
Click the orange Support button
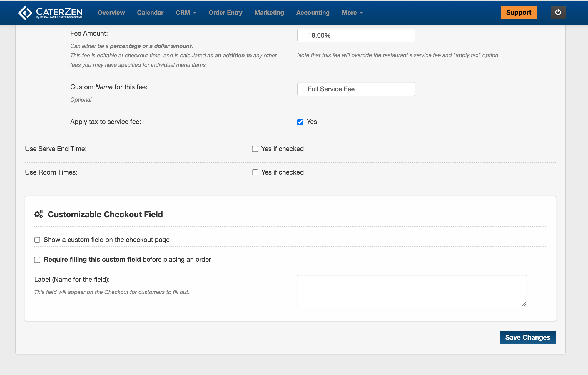pos(519,13)
